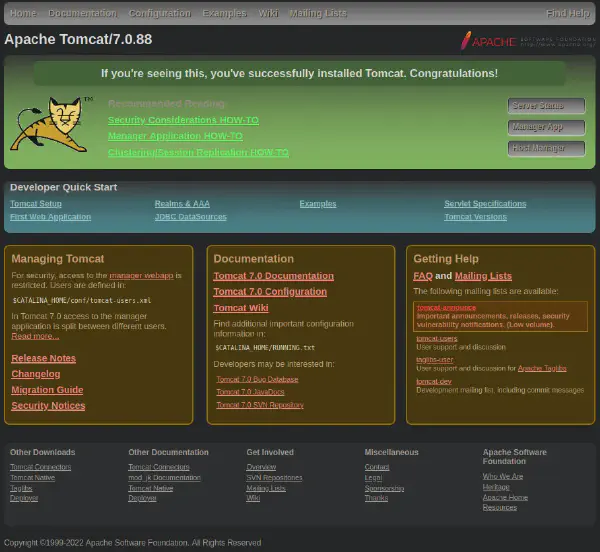Open Sponsorship link
The width and height of the screenshot is (600, 552).
pyautogui.click(x=384, y=488)
